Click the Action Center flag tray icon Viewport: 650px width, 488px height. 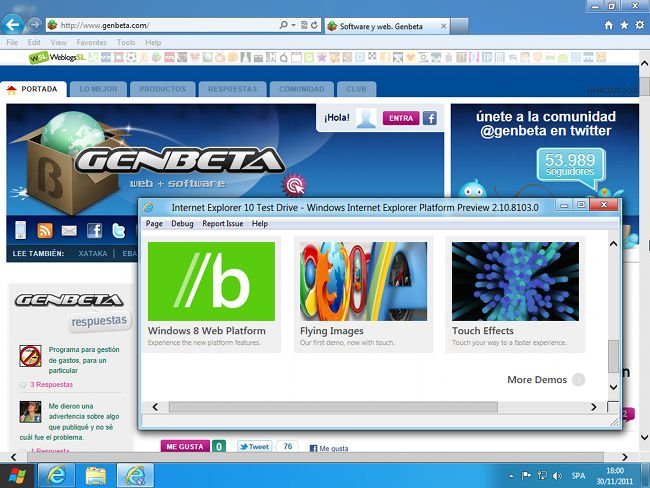526,476
